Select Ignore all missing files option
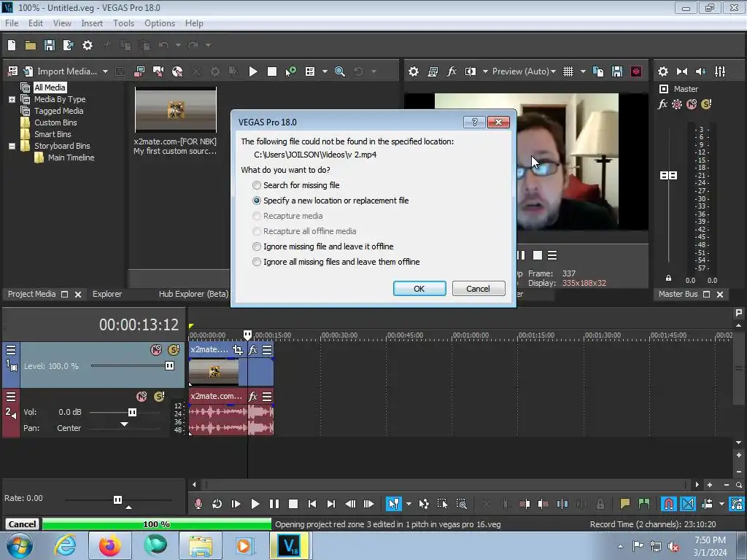Screen dimensions: 747x560 coord(336,262)
